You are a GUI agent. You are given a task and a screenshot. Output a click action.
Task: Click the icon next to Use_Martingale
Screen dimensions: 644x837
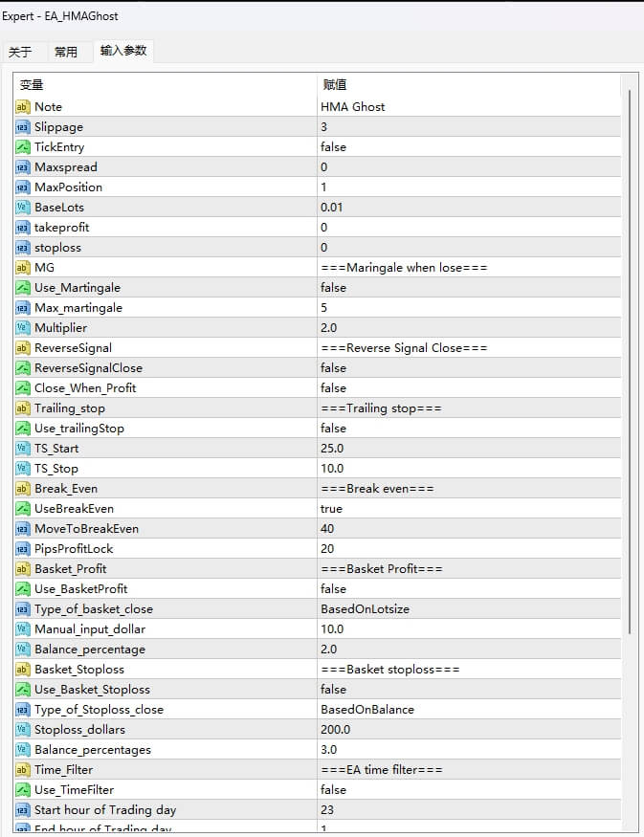tap(23, 288)
